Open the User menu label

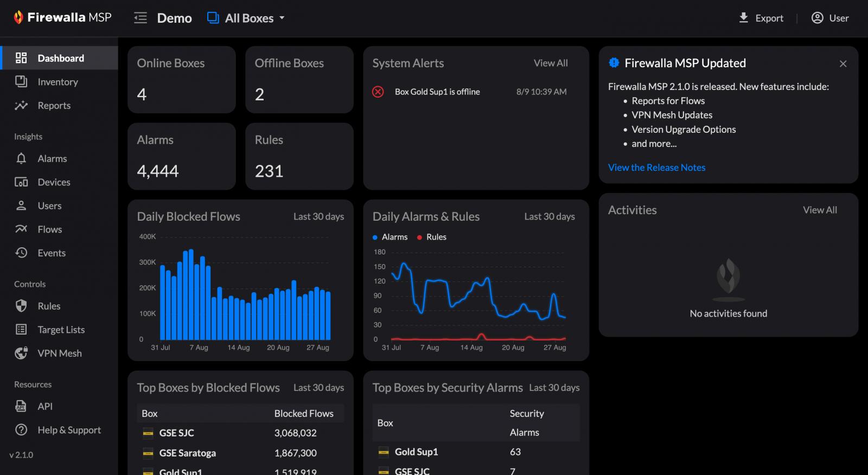tap(839, 18)
